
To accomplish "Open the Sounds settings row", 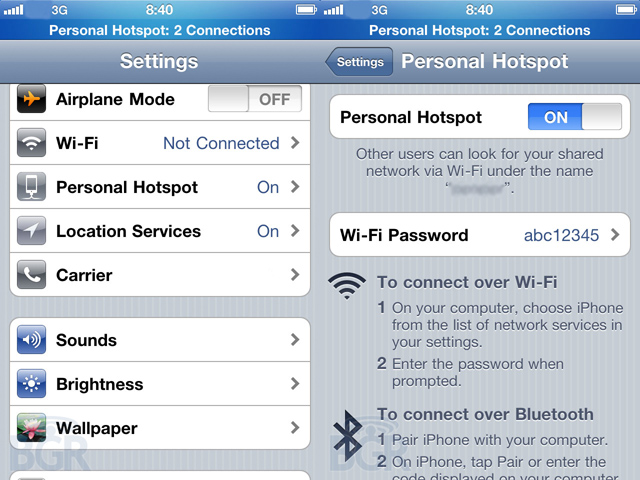I will [160, 340].
